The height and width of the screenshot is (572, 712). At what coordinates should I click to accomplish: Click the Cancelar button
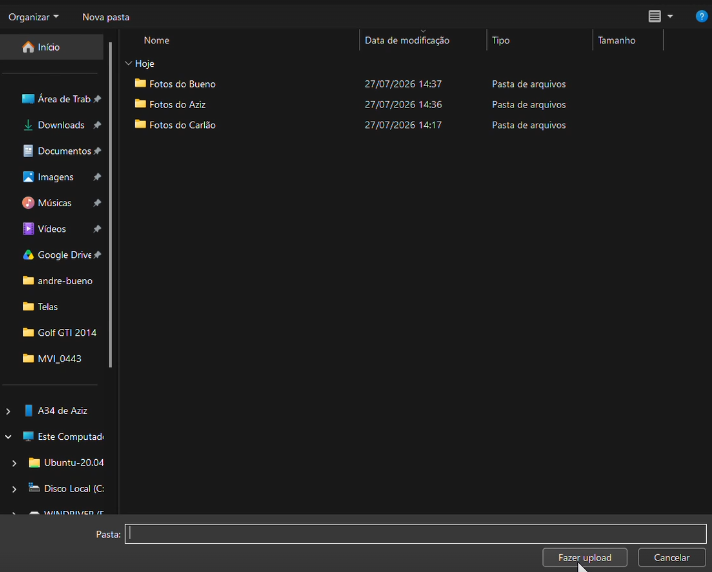point(672,557)
